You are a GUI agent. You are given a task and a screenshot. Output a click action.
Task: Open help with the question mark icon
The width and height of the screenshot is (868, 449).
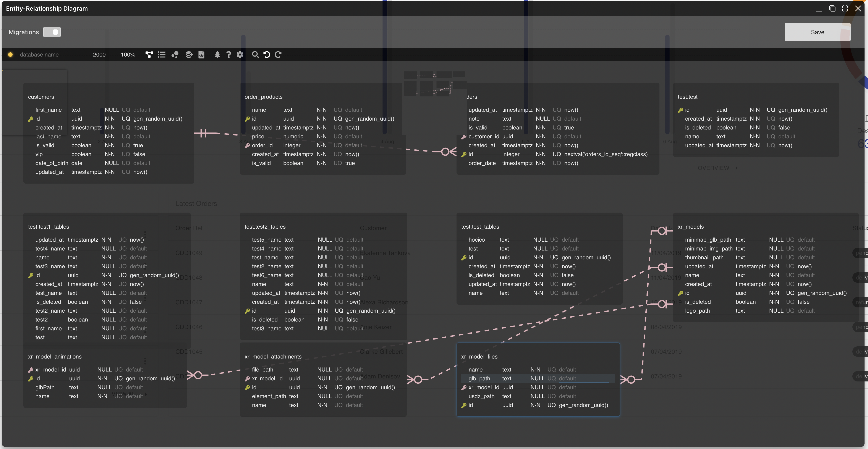click(x=229, y=55)
